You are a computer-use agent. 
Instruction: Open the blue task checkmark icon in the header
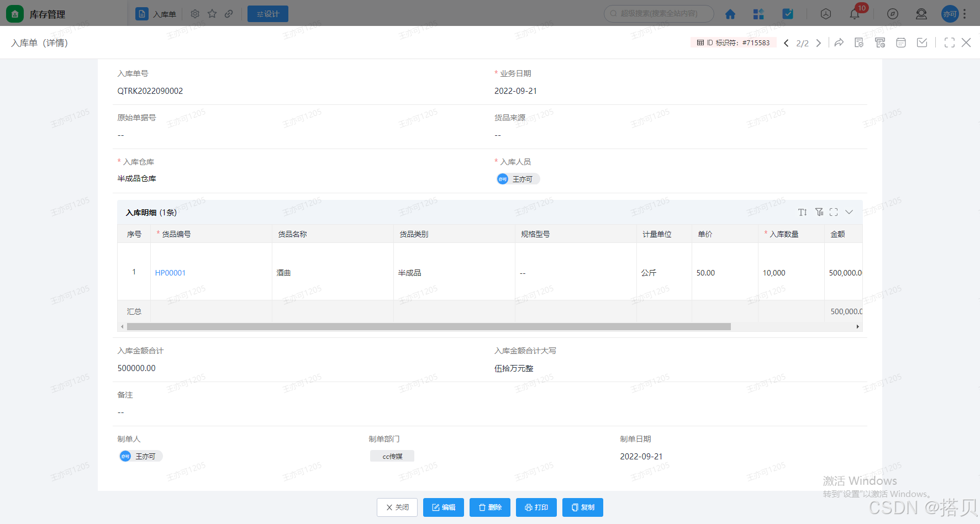point(788,14)
